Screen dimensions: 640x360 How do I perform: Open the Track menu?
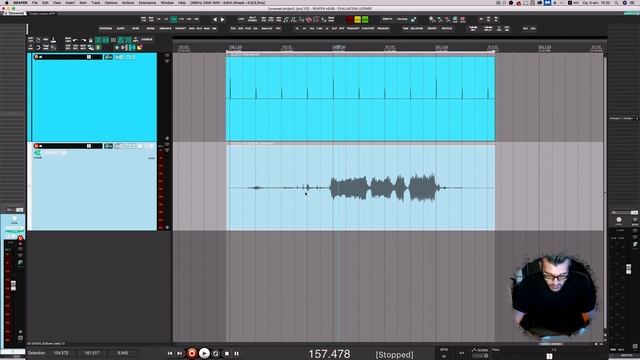tap(96, 2)
